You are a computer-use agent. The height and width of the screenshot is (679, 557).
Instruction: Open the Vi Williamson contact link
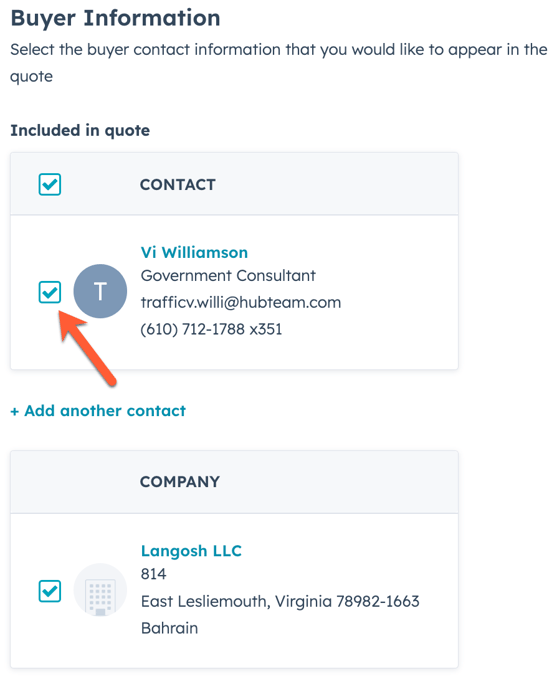pyautogui.click(x=194, y=252)
